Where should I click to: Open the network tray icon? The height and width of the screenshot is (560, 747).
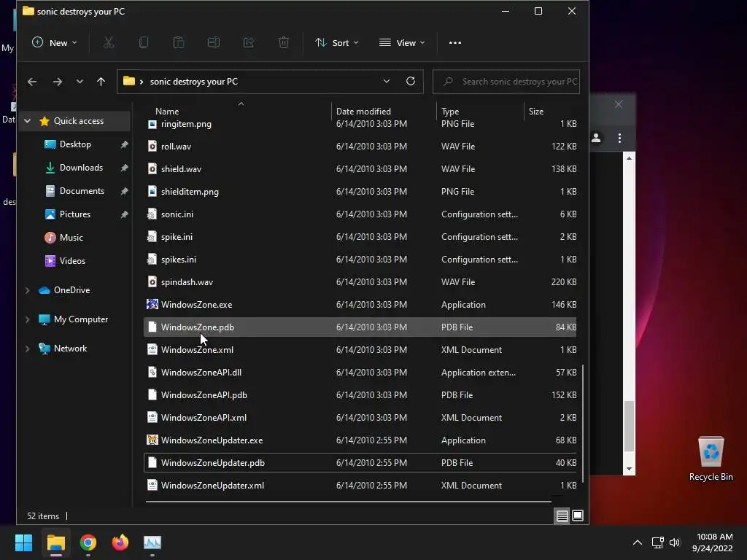(x=658, y=542)
